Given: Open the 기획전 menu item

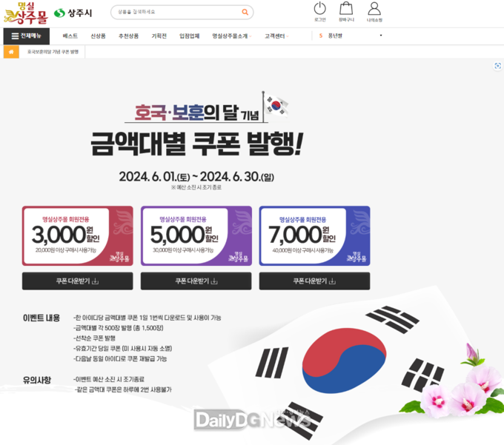Looking at the screenshot, I should [159, 36].
